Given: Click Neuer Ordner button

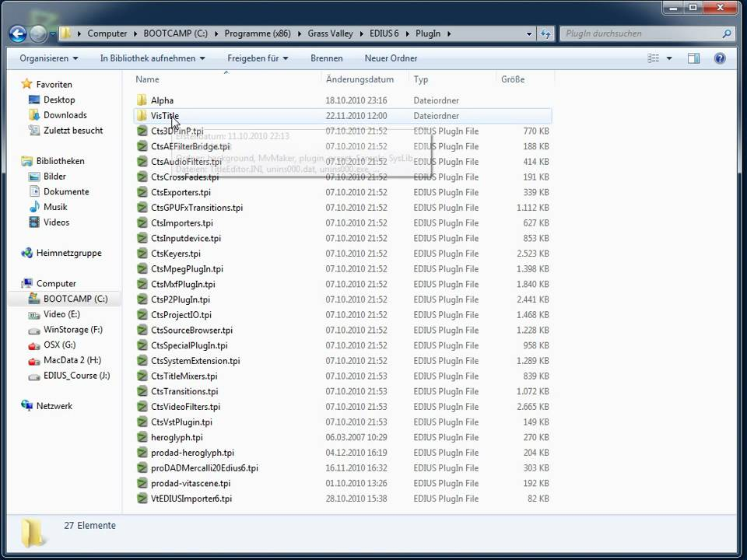Looking at the screenshot, I should point(391,58).
